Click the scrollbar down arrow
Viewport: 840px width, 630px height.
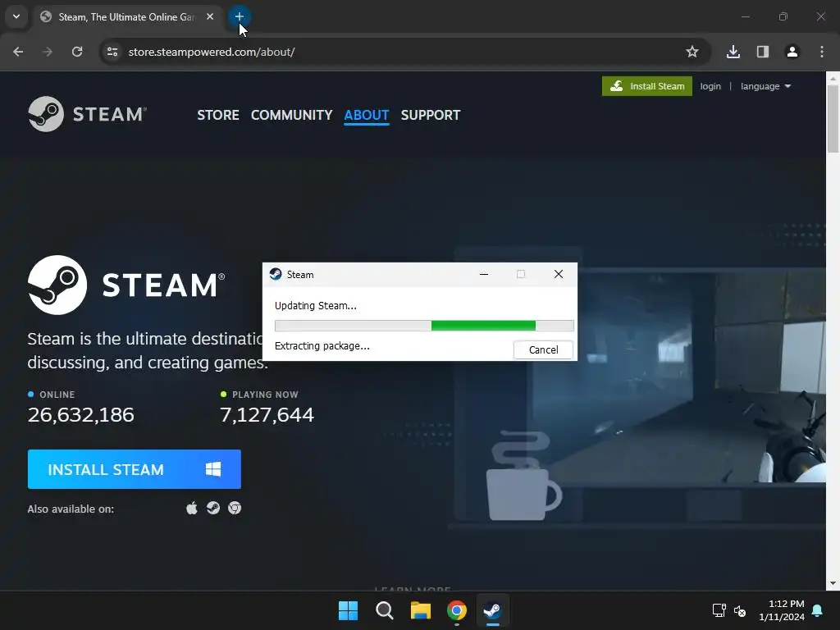[x=833, y=583]
